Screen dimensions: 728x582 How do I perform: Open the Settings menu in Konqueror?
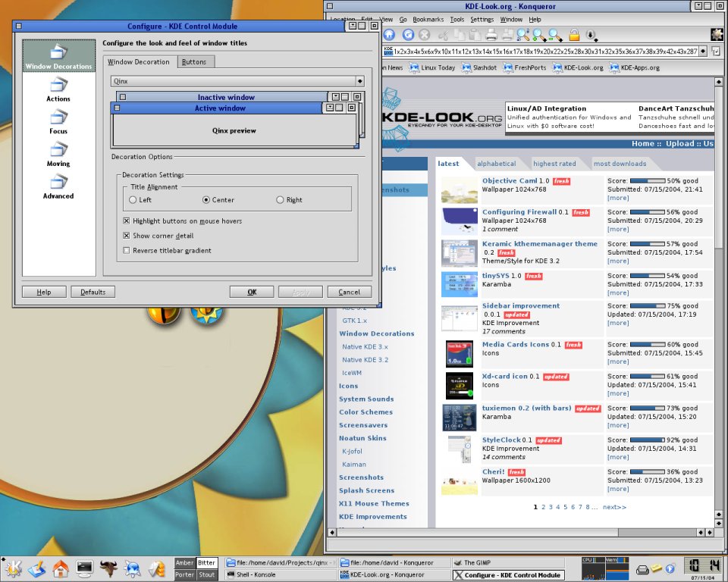coord(482,20)
